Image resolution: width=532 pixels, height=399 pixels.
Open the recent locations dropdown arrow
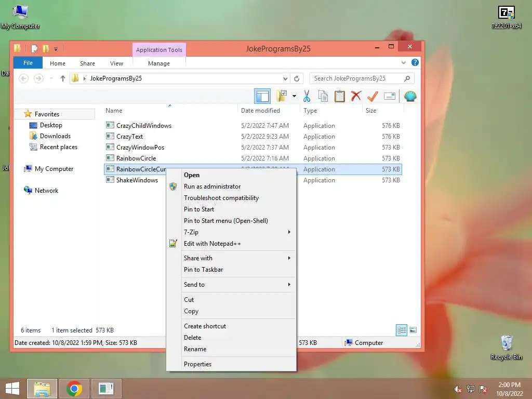(51, 78)
